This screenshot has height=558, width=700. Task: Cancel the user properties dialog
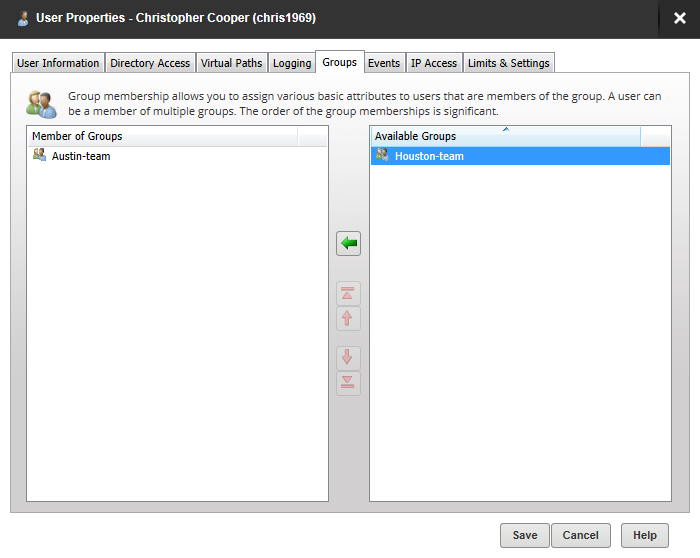581,535
